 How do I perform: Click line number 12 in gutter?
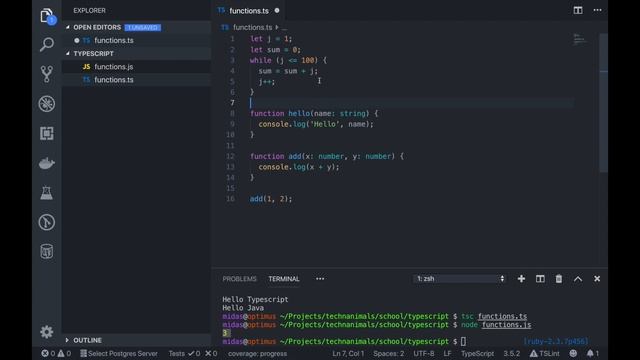coord(230,156)
